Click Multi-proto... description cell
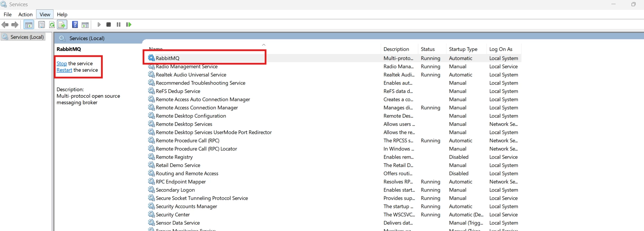Viewport: 644px width, 231px height. pos(398,58)
